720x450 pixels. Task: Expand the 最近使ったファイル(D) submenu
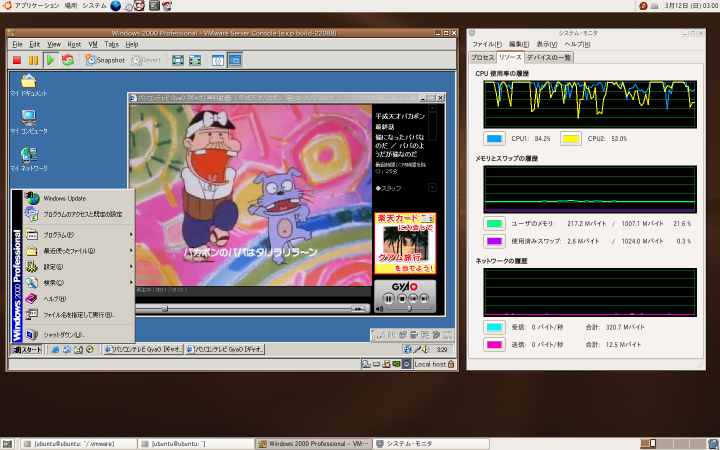click(79, 251)
